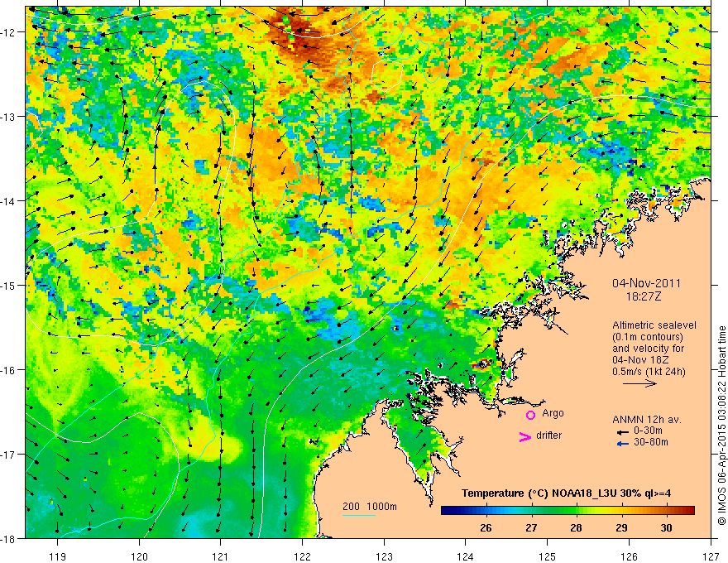This screenshot has height=563, width=728.
Task: Click the 'drifter' legend label
Action: pyautogui.click(x=548, y=435)
